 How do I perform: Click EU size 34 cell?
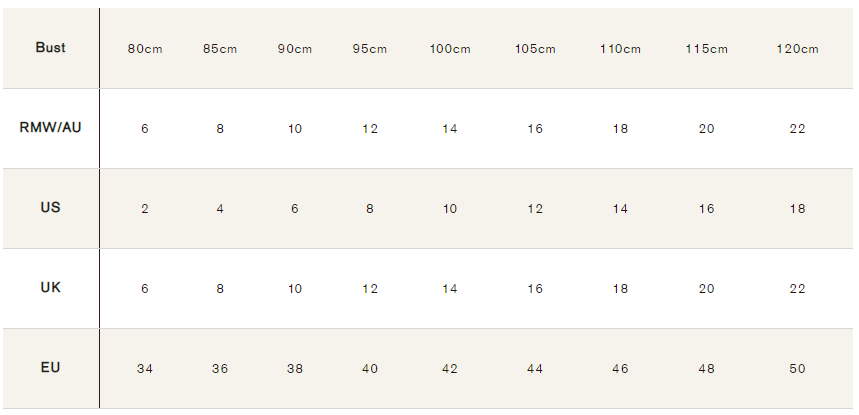pos(145,369)
